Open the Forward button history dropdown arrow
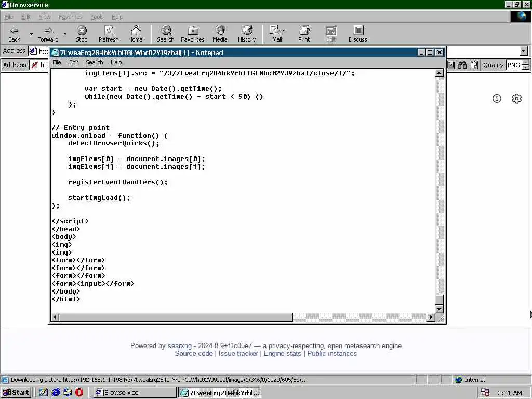The image size is (532, 399). tap(65, 34)
